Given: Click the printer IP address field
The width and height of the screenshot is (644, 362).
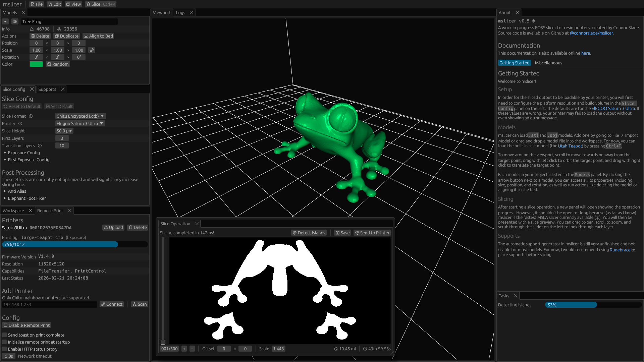Looking at the screenshot, I should click(x=49, y=304).
